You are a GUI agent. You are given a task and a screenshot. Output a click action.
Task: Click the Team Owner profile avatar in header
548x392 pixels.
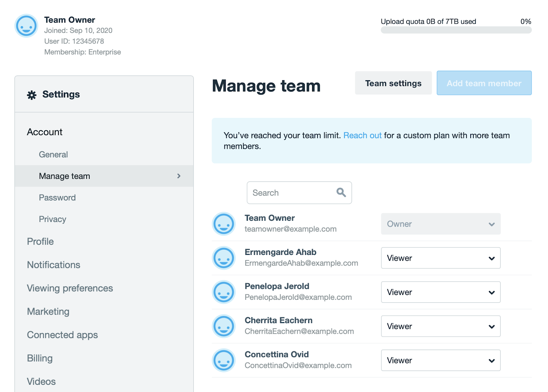coord(26,26)
